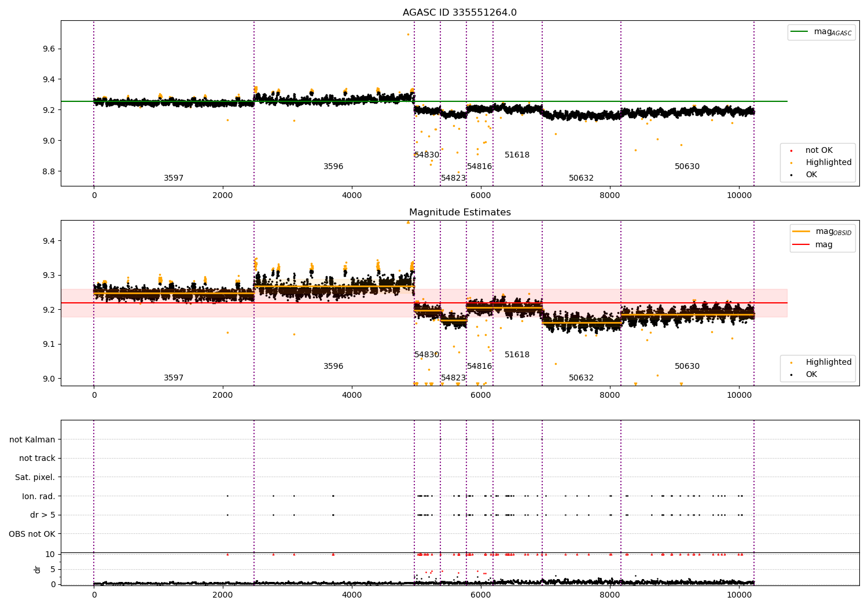Click the 9.1 y-axis tick label
This screenshot has width=868, height=608.
pyautogui.click(x=49, y=345)
